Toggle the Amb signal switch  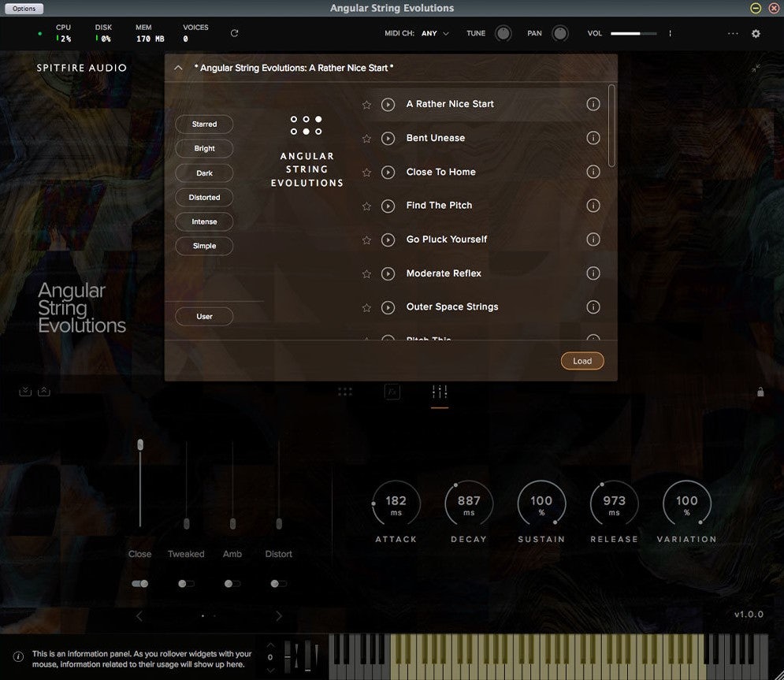(232, 584)
